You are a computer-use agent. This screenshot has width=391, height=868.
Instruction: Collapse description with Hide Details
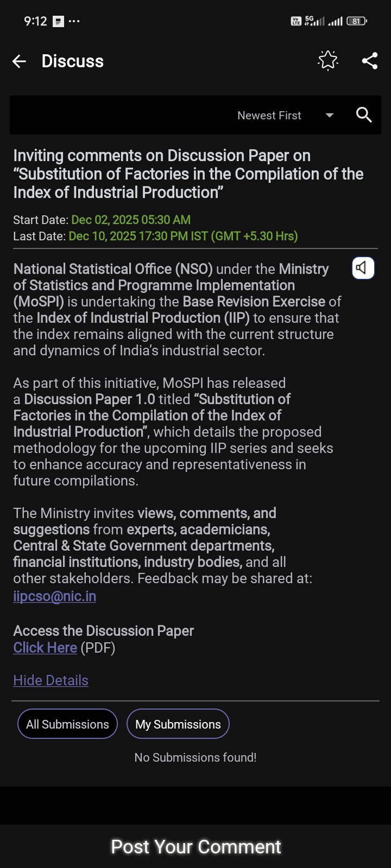51,680
